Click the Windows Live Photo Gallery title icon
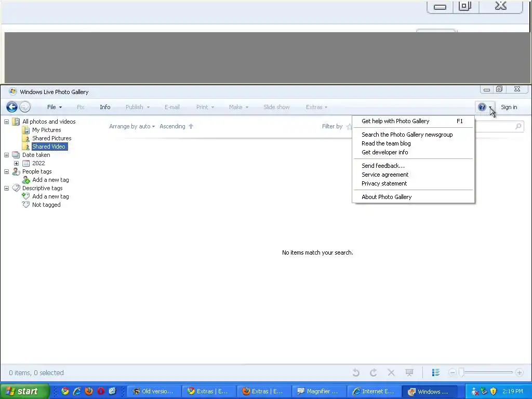Viewport: 532px width, 399px height. coord(13,91)
